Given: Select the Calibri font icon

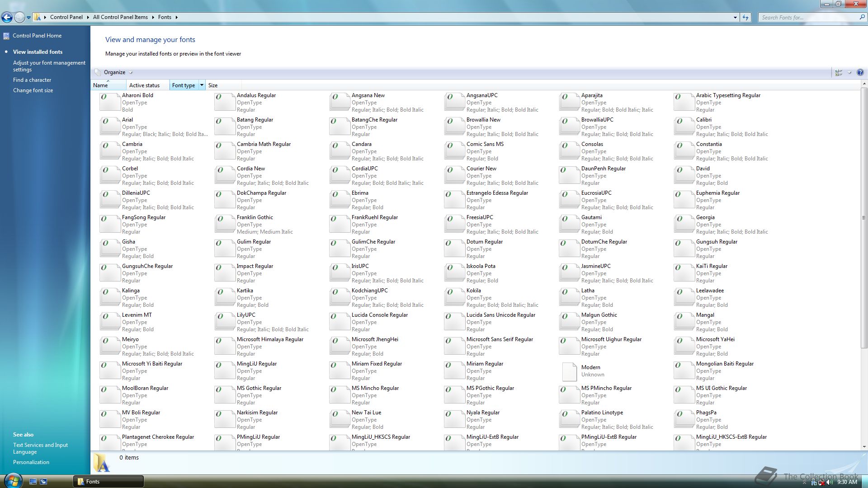Looking at the screenshot, I should [684, 127].
